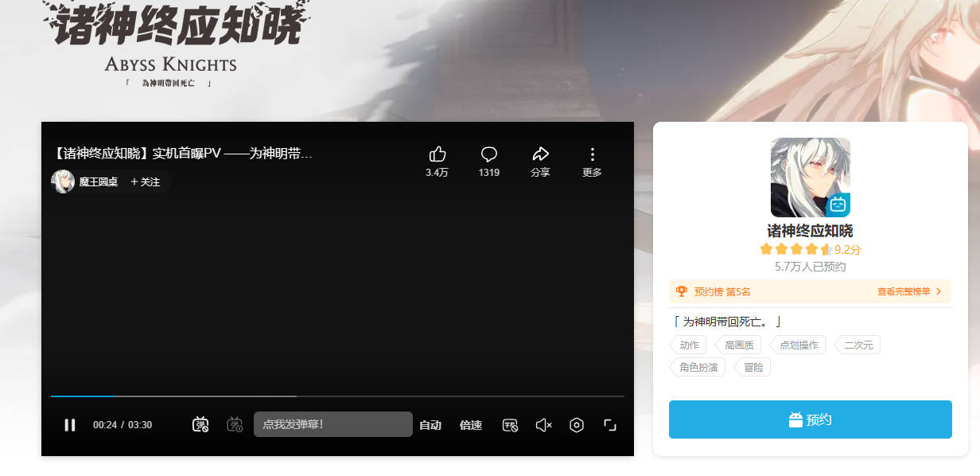Click the 预约榜 第5名 ranking text
Viewport: 980px width, 476px height.
(722, 291)
